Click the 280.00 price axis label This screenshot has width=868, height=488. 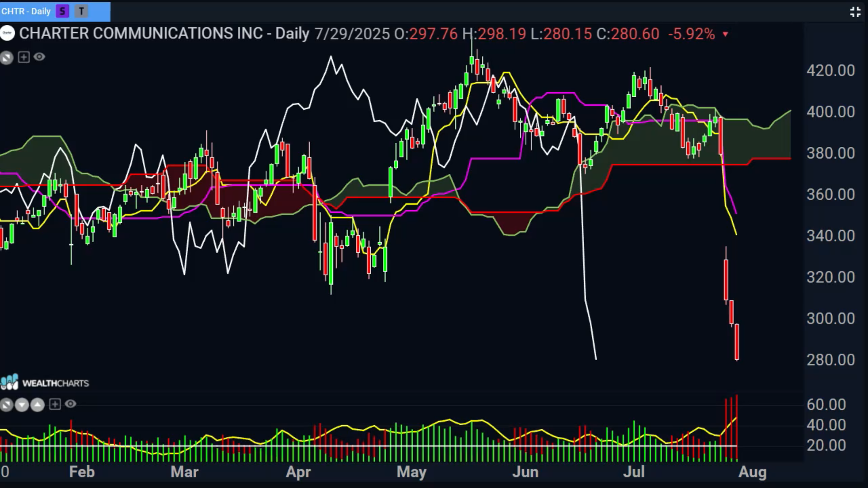tap(831, 360)
